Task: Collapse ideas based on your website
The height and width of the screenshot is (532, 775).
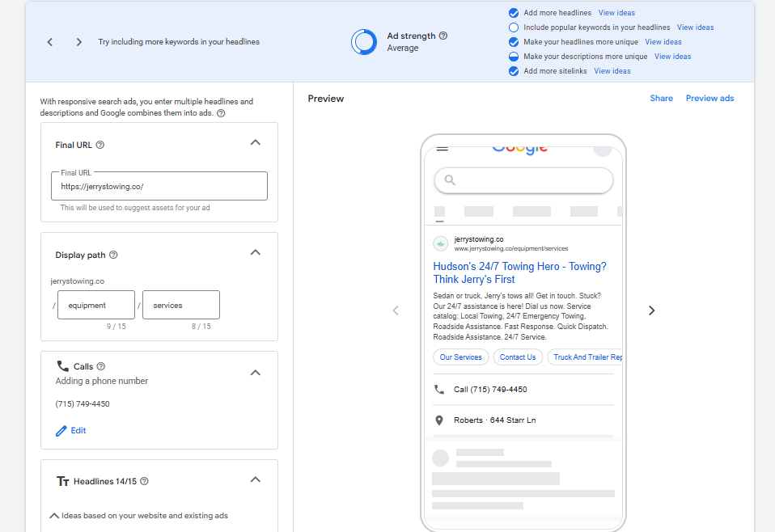Action: tap(54, 515)
